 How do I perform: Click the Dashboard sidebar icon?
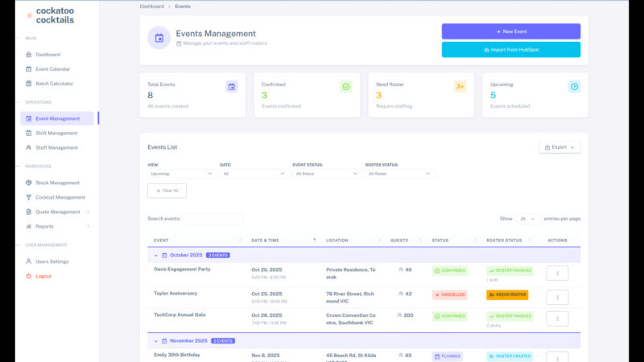pos(28,55)
